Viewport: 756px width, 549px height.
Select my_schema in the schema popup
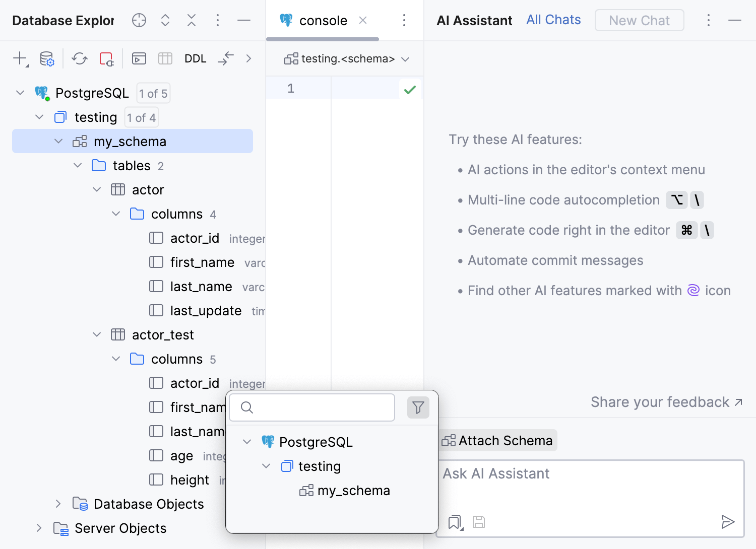345,491
